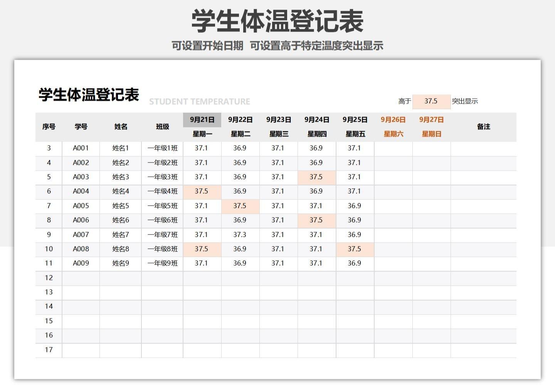555x392 pixels.
Task: Select the 9月22日 date header
Action: coord(240,120)
